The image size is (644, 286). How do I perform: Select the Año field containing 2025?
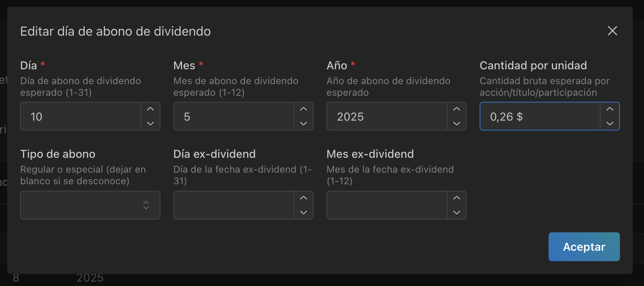387,116
